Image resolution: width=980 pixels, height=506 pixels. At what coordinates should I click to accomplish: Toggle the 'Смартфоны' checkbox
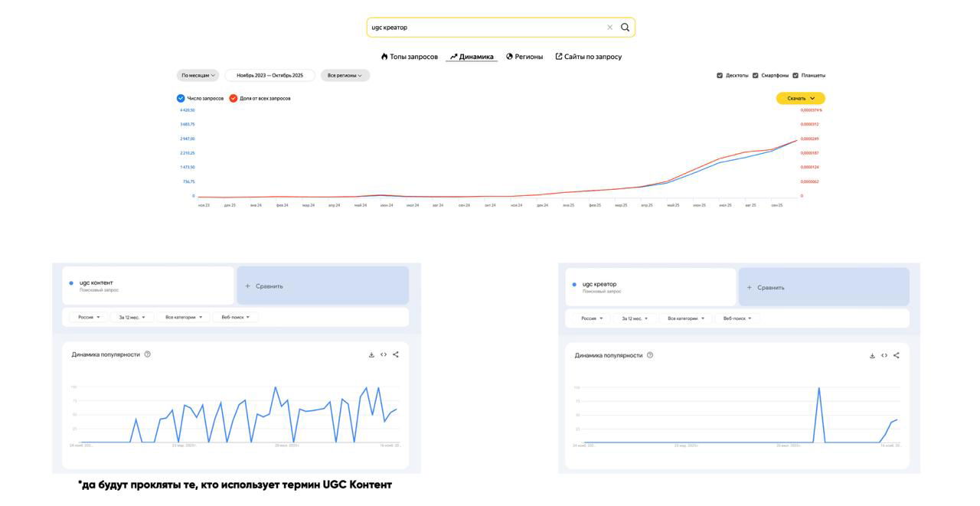point(756,76)
